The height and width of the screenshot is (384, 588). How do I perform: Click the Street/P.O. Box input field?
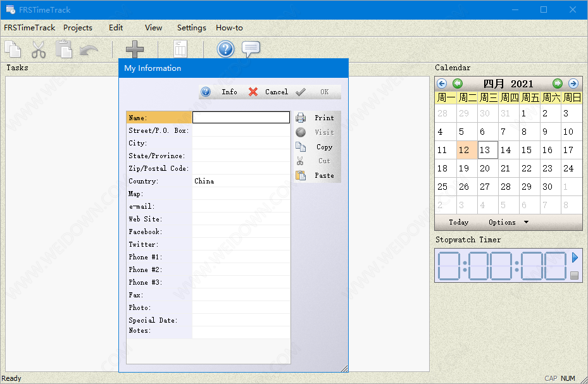(241, 130)
